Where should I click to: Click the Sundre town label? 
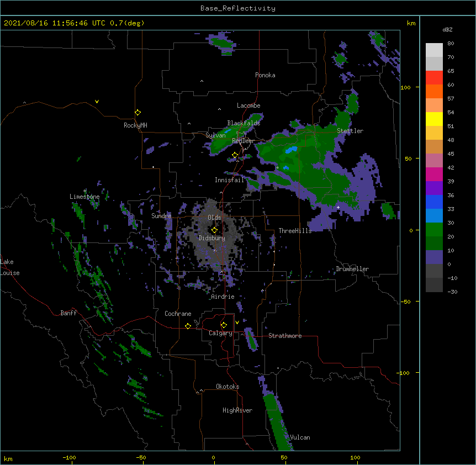click(161, 216)
